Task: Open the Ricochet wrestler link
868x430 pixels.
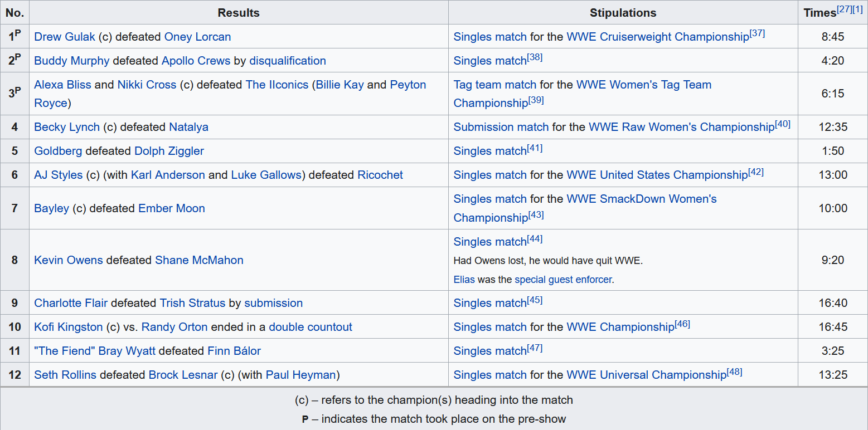Action: pyautogui.click(x=380, y=175)
